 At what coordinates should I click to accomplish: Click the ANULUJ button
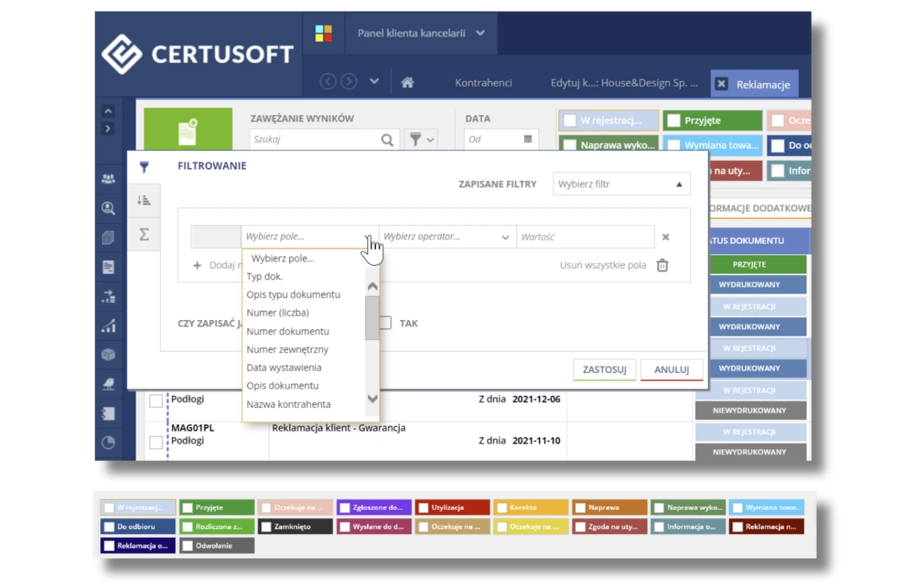point(671,369)
